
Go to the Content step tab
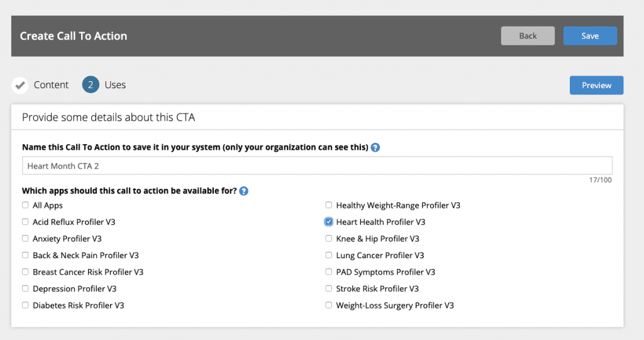click(x=40, y=85)
